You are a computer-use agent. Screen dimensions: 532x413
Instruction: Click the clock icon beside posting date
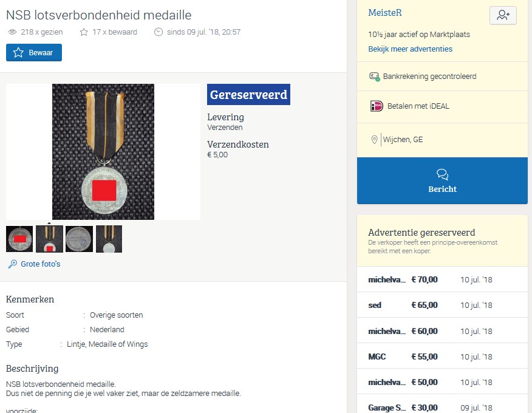[x=159, y=32]
